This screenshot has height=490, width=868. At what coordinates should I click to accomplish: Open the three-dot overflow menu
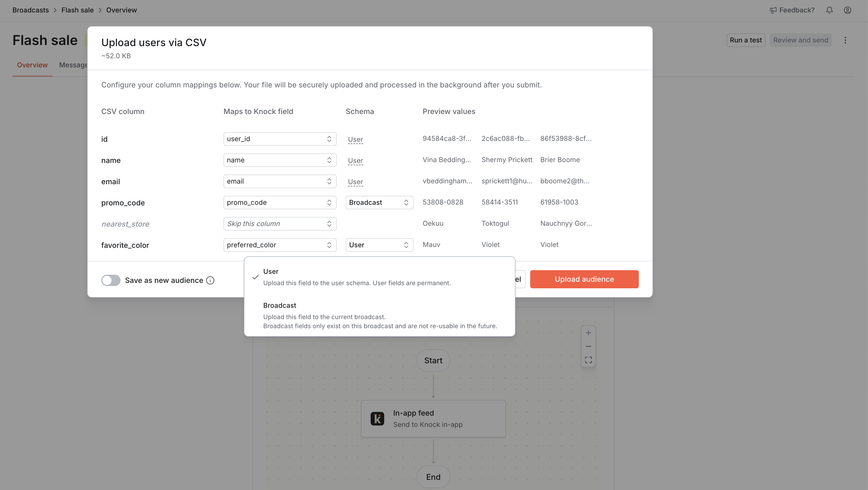click(x=846, y=40)
